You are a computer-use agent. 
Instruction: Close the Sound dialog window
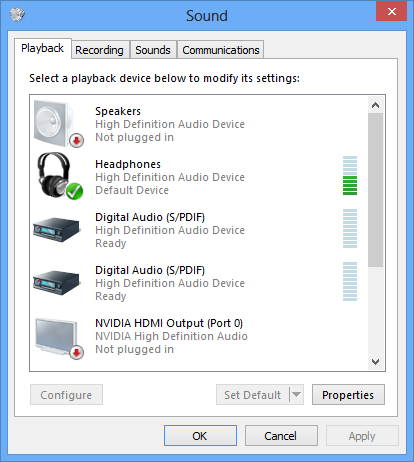coord(392,11)
